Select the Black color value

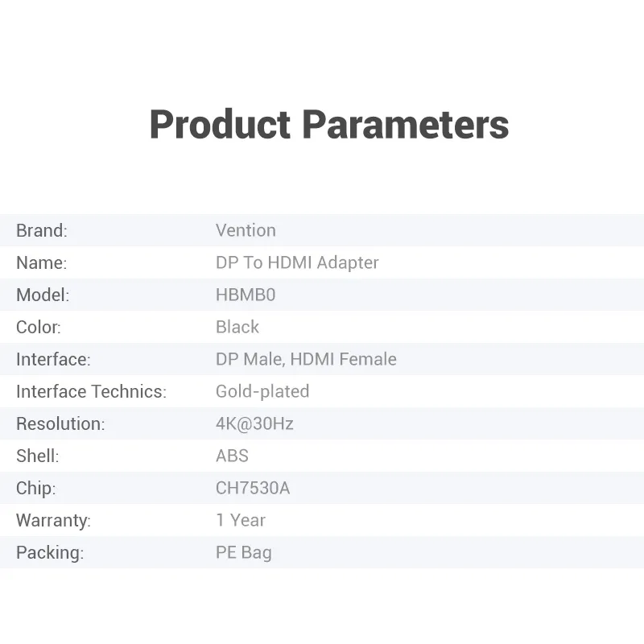(x=237, y=327)
